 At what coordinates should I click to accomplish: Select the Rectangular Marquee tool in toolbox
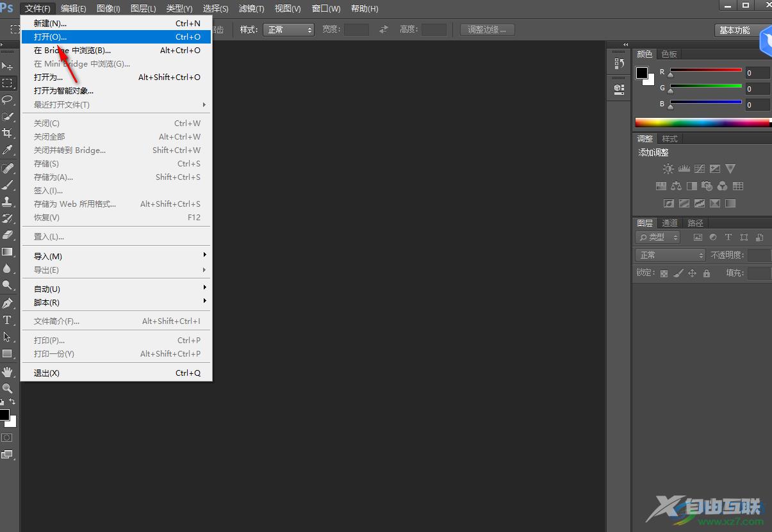8,83
